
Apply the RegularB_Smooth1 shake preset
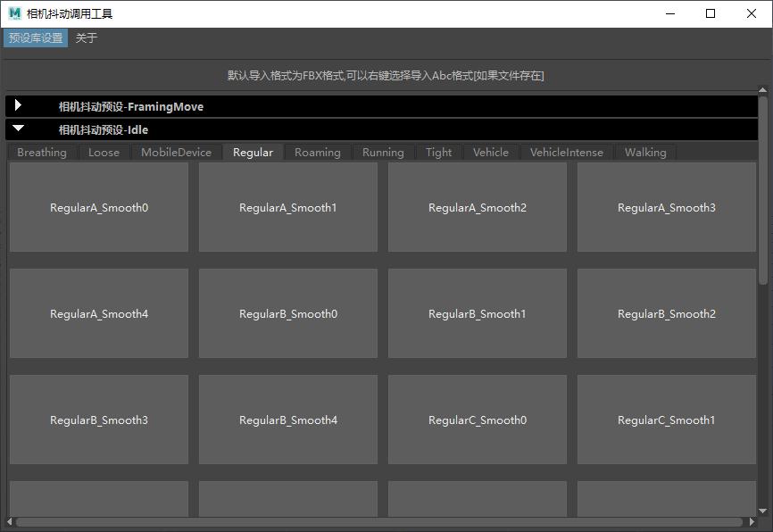coord(478,314)
